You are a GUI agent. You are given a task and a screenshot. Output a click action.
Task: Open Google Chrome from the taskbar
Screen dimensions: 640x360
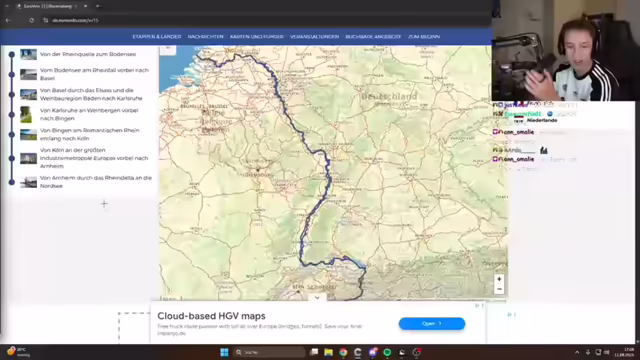click(x=343, y=352)
